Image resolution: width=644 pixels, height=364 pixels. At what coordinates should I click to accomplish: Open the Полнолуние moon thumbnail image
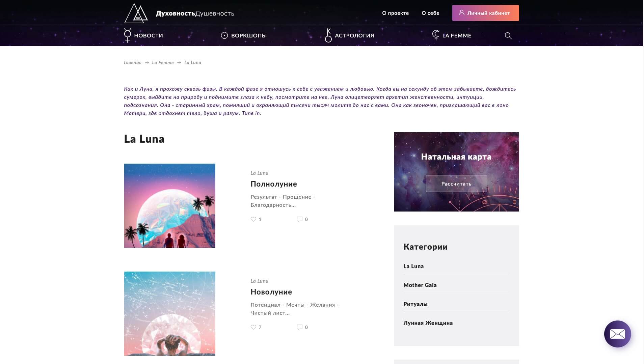(170, 206)
